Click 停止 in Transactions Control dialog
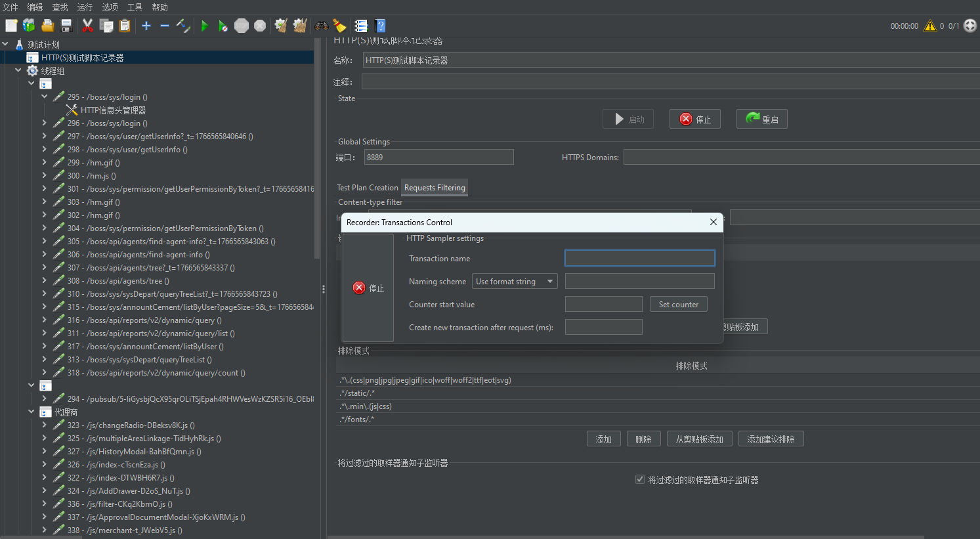This screenshot has height=539, width=980. click(x=368, y=288)
